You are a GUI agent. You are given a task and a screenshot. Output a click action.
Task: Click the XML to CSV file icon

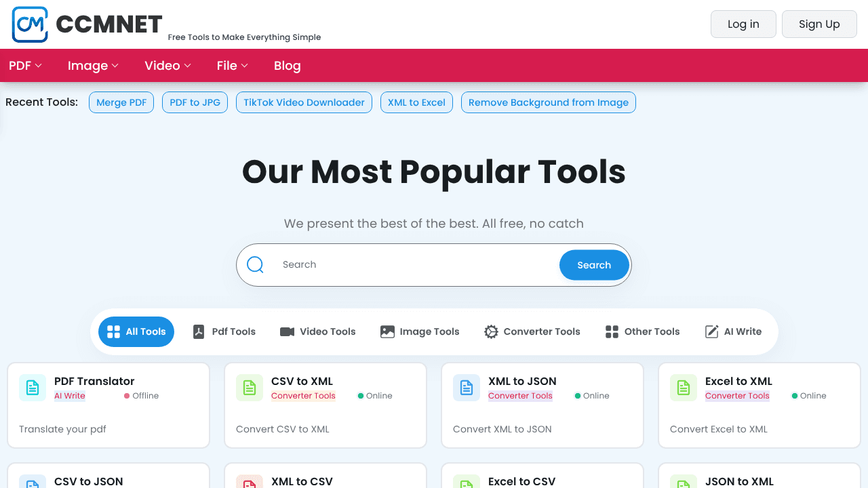tap(250, 481)
